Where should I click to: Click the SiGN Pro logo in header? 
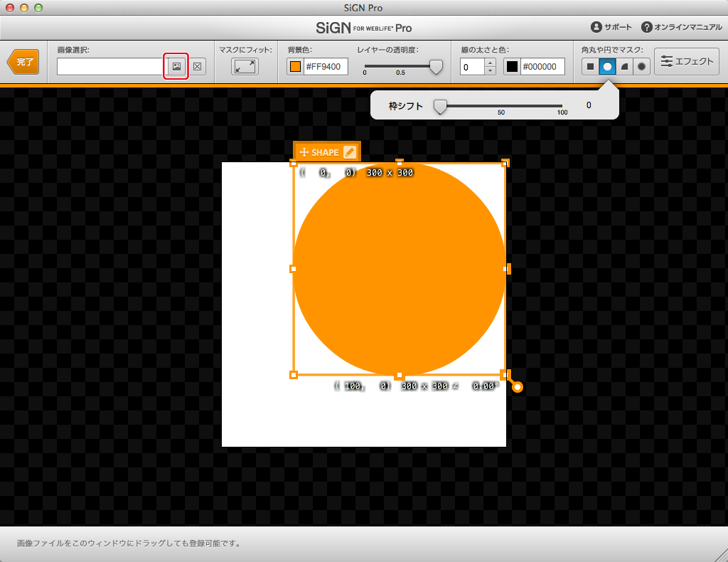tap(363, 28)
